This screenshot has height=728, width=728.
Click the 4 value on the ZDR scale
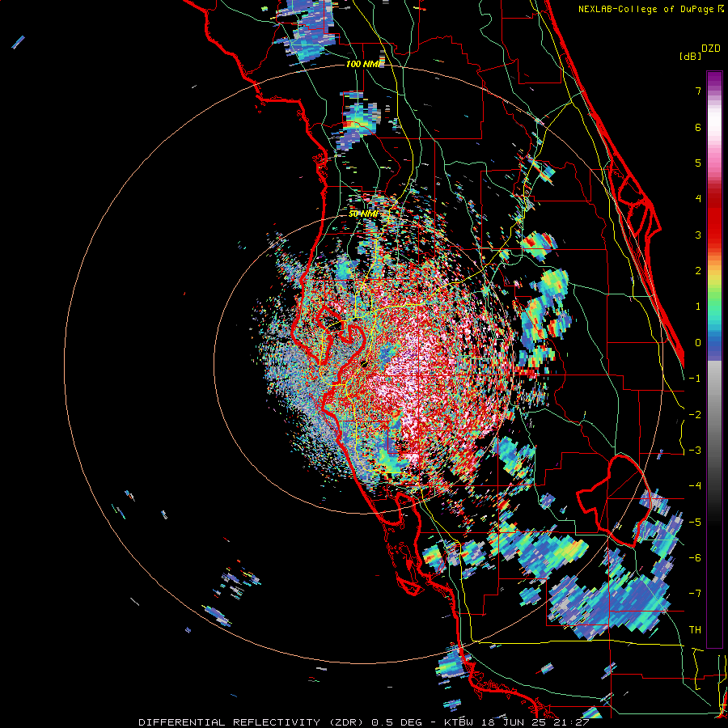pos(698,199)
